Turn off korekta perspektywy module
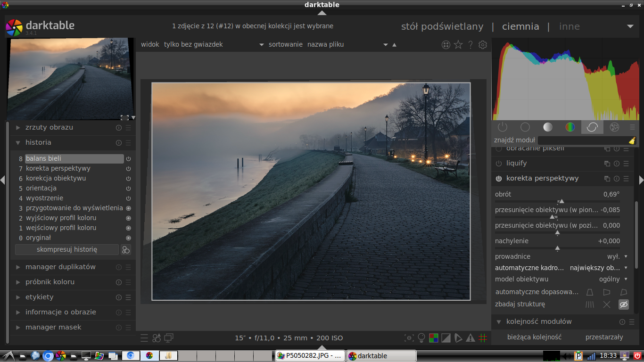Image resolution: width=644 pixels, height=362 pixels. [x=499, y=179]
